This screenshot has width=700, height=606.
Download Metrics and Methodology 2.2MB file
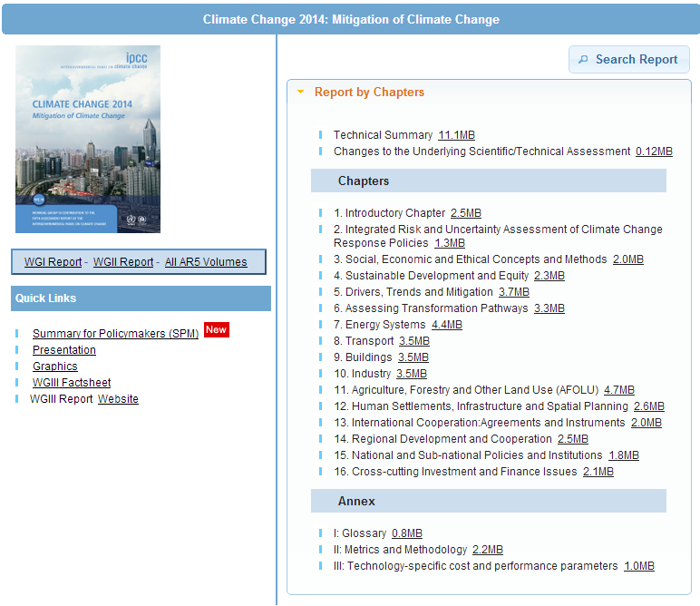click(x=488, y=550)
